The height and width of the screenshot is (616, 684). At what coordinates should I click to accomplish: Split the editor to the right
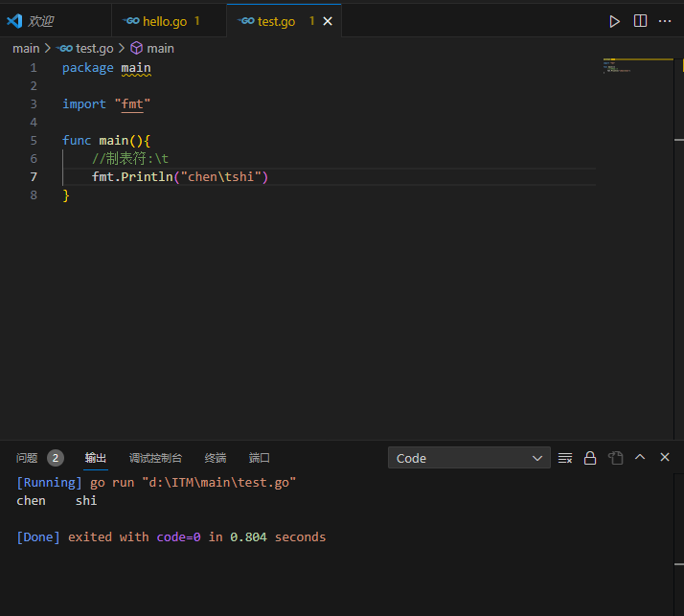pos(640,21)
